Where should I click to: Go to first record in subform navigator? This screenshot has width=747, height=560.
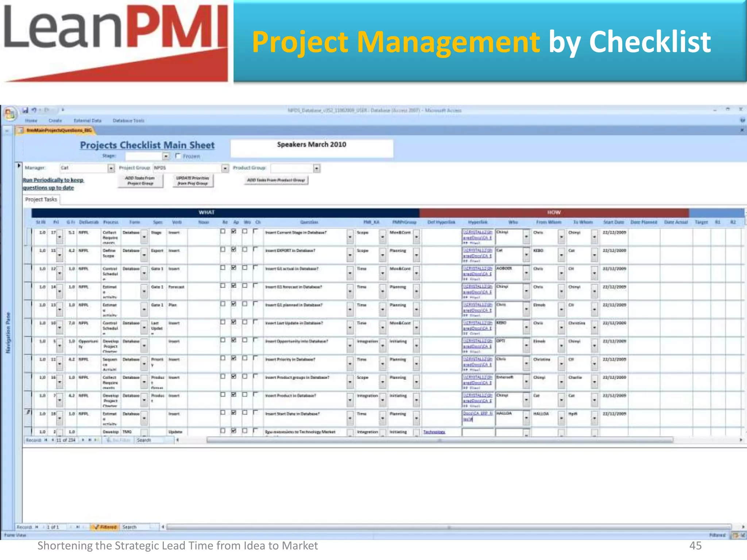coord(46,440)
